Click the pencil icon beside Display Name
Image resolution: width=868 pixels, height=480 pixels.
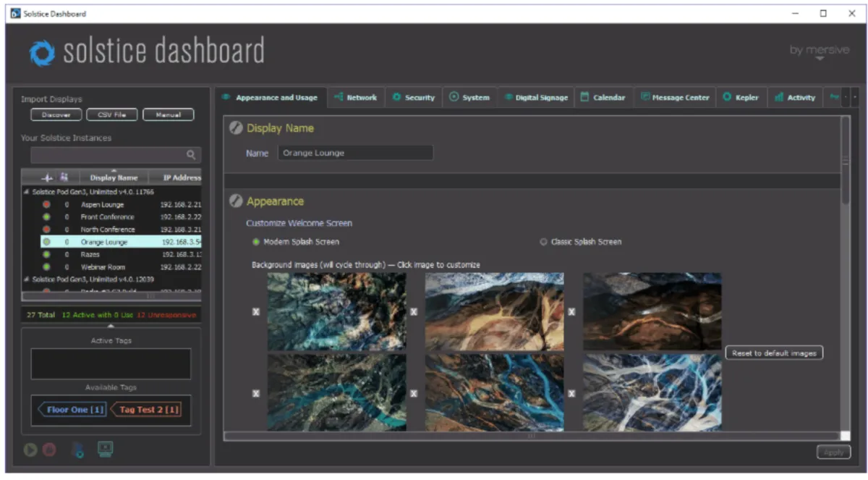[235, 128]
